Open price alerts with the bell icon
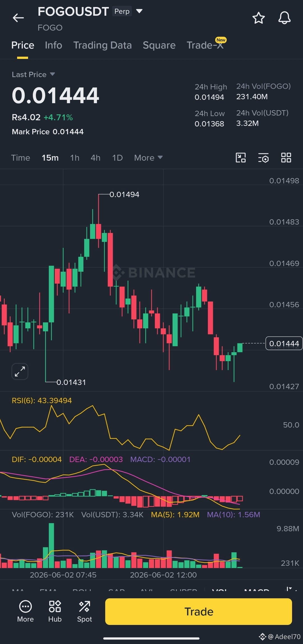The width and height of the screenshot is (303, 644). (x=284, y=18)
